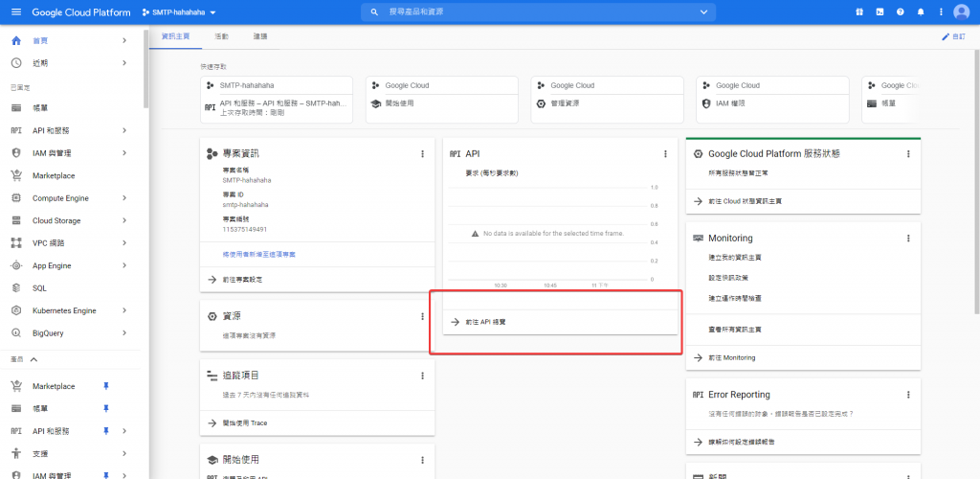Image resolution: width=980 pixels, height=479 pixels.
Task: Click the sidebar vertical scrollbar
Action: coord(146,69)
